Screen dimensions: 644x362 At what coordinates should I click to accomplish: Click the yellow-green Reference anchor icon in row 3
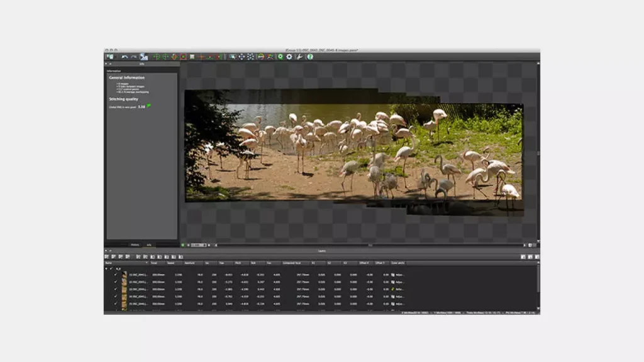coord(392,289)
